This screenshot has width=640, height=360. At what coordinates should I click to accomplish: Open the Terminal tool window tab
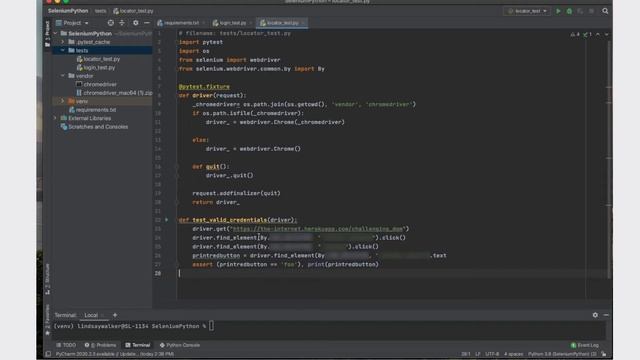(138, 345)
